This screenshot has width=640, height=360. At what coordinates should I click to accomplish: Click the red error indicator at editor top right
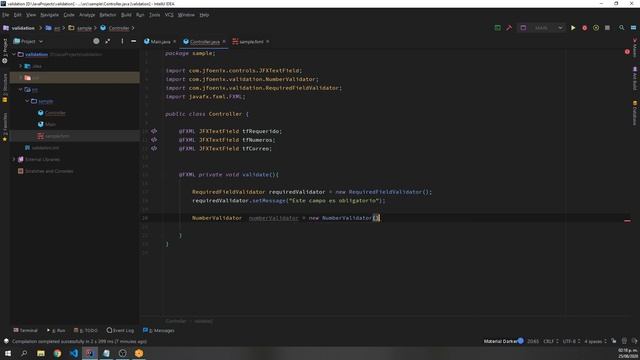click(x=627, y=52)
